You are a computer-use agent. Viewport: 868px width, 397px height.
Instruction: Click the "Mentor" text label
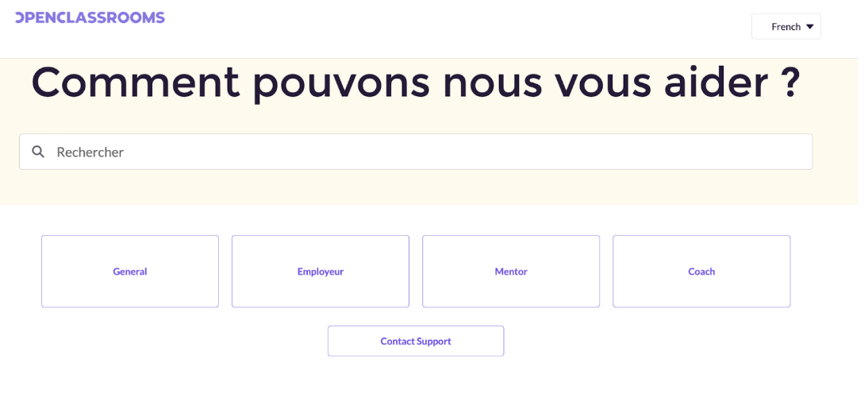pos(511,272)
